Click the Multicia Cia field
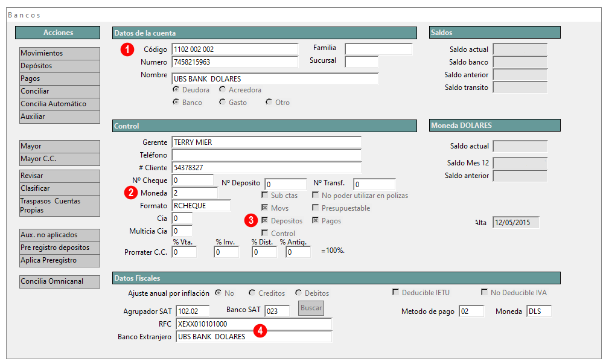Viewport: 606px width, 364px height. tap(182, 231)
